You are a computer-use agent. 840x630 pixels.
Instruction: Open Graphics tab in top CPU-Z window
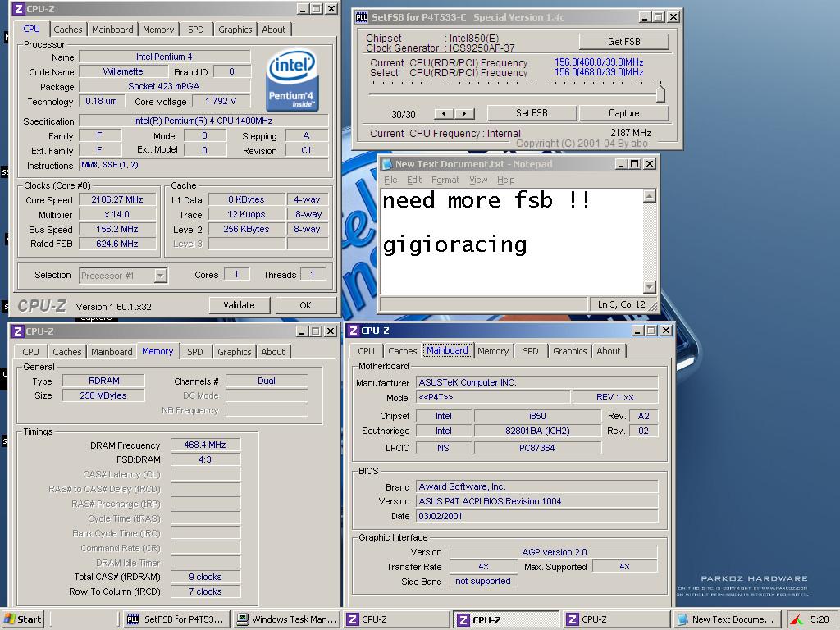coord(235,30)
